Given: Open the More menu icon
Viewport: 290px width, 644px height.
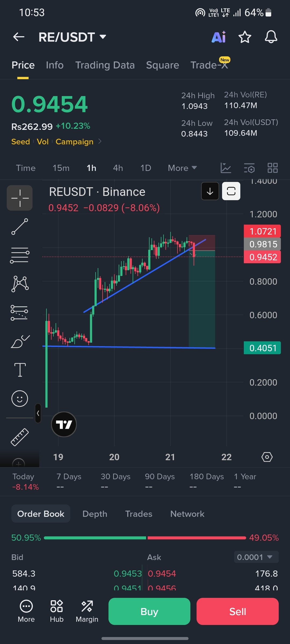Looking at the screenshot, I should pos(26,612).
